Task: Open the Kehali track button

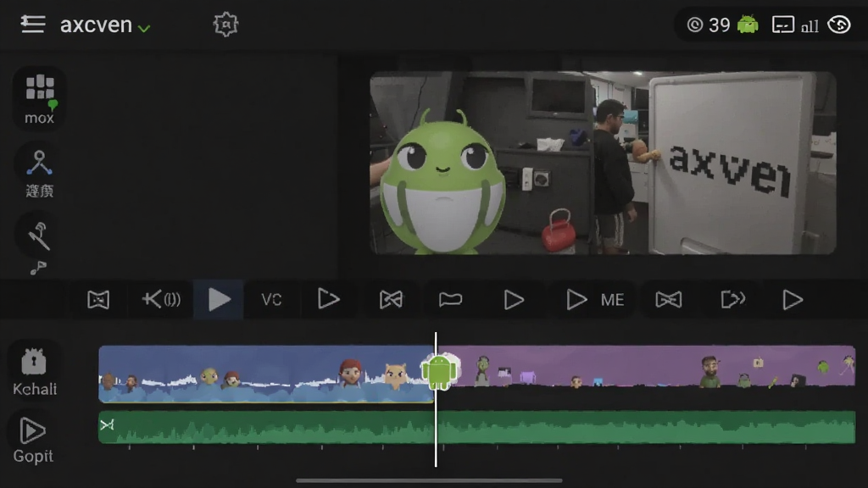Action: pos(34,372)
